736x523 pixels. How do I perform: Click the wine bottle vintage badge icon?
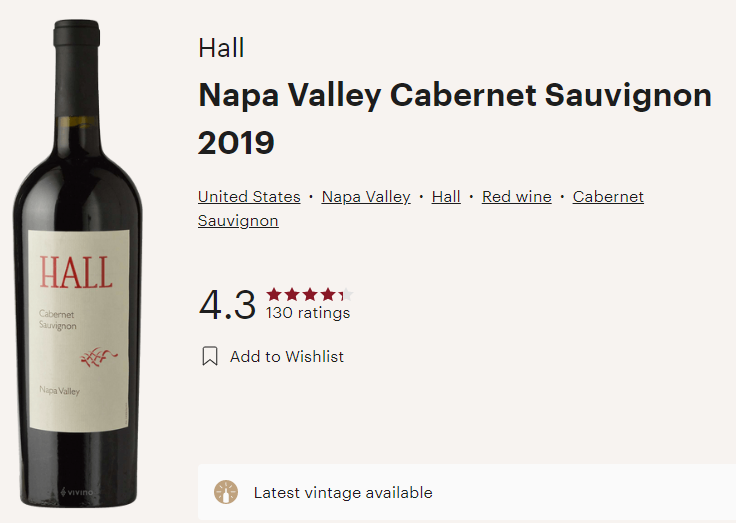pyautogui.click(x=226, y=492)
